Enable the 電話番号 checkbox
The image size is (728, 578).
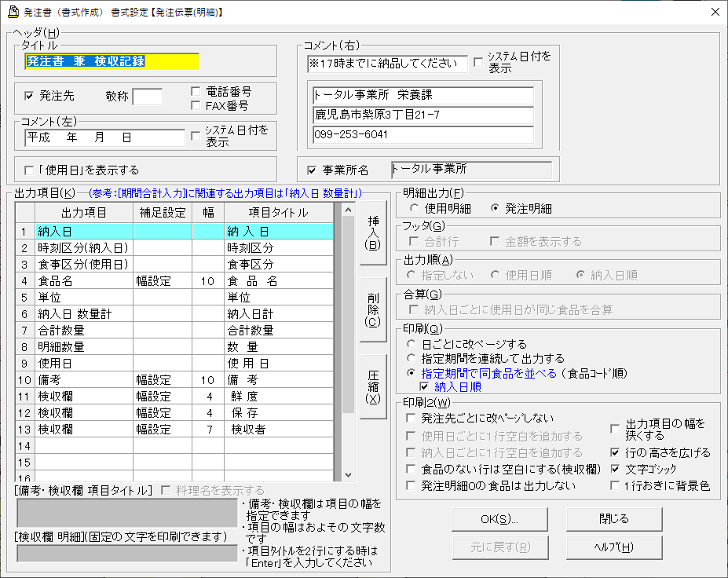tap(196, 91)
